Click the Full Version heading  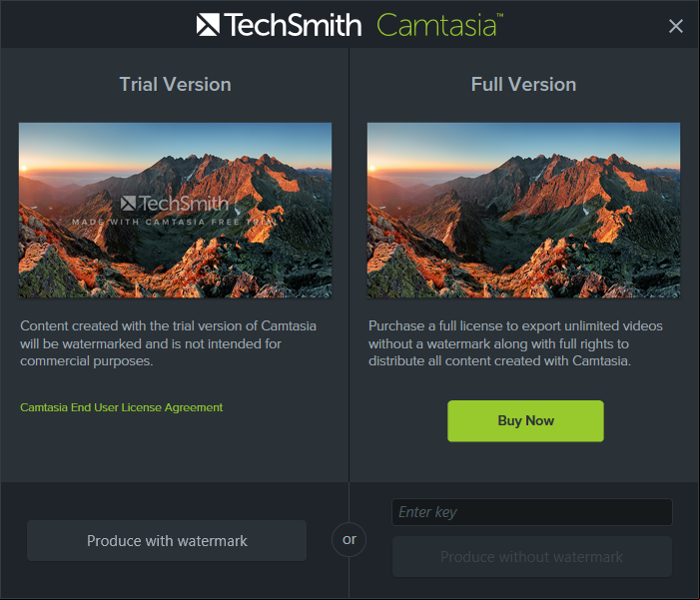(x=523, y=85)
